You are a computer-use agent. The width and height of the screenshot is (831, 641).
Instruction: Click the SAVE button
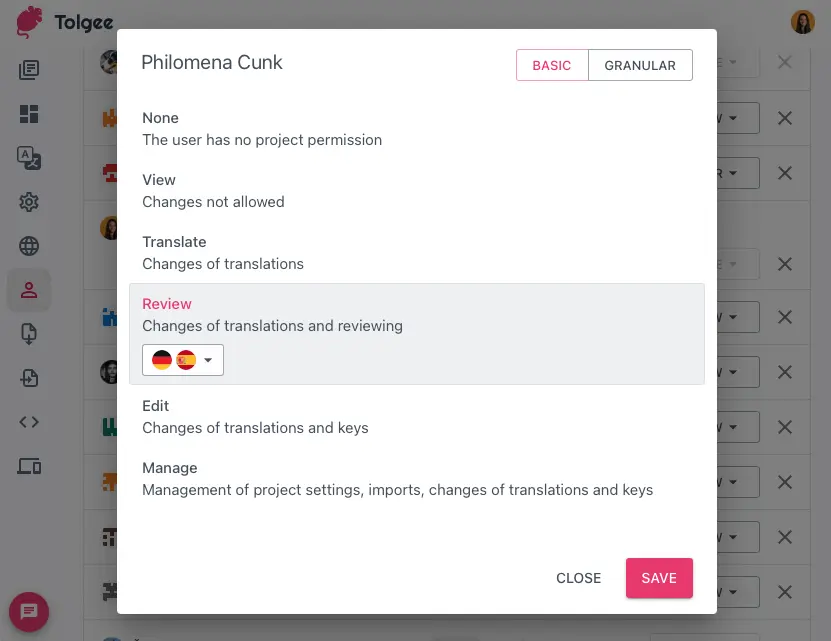point(659,578)
